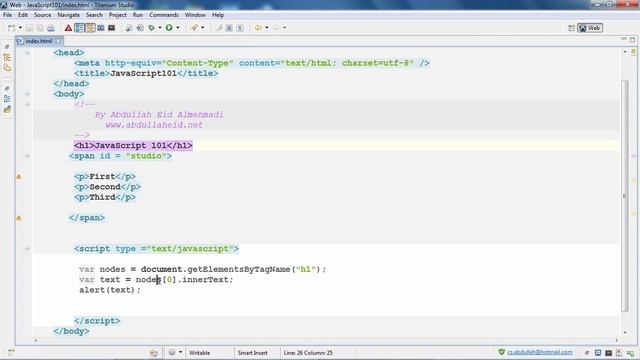
Task: Click the Save All toolbar icon
Action: point(40,28)
